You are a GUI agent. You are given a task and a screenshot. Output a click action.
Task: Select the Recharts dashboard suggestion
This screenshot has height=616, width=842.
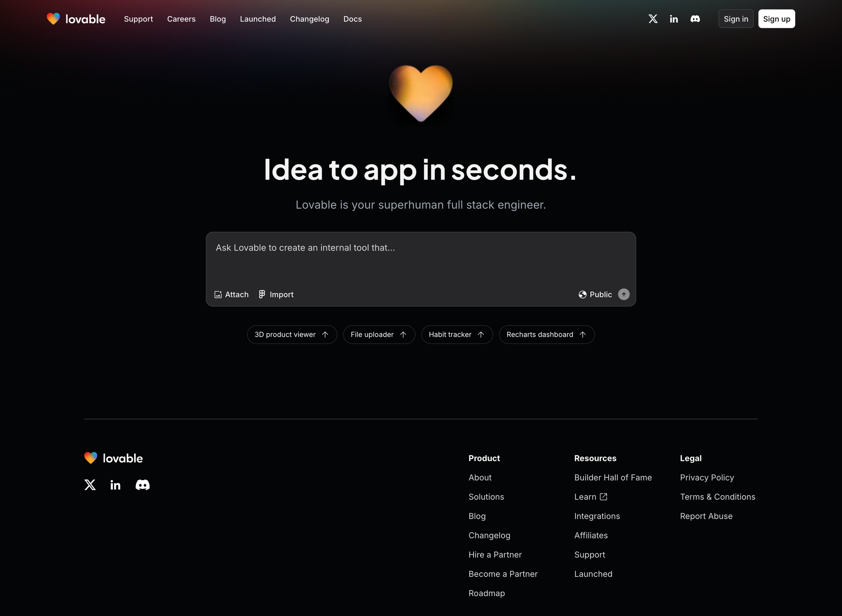coord(547,335)
